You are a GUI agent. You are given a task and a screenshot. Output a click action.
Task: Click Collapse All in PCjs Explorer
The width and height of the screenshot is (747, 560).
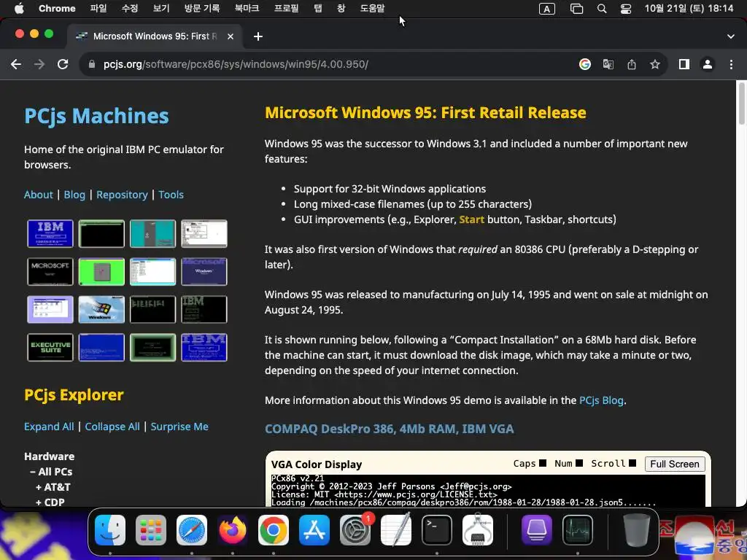[x=112, y=427]
